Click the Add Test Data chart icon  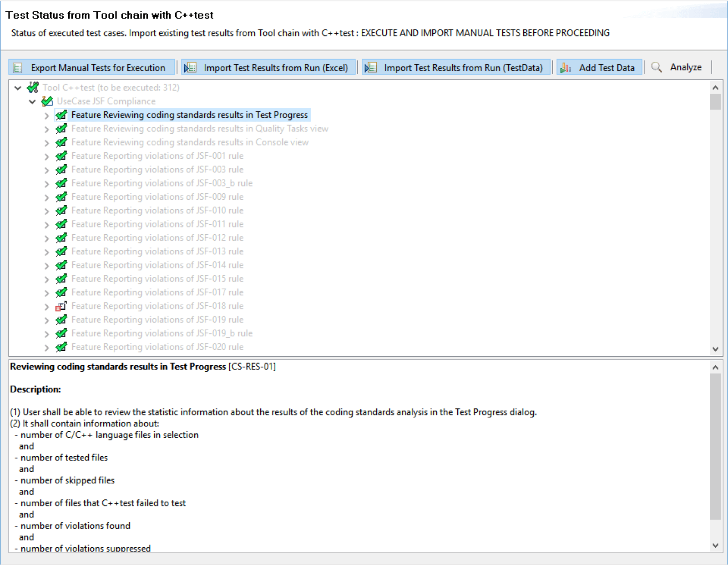566,68
